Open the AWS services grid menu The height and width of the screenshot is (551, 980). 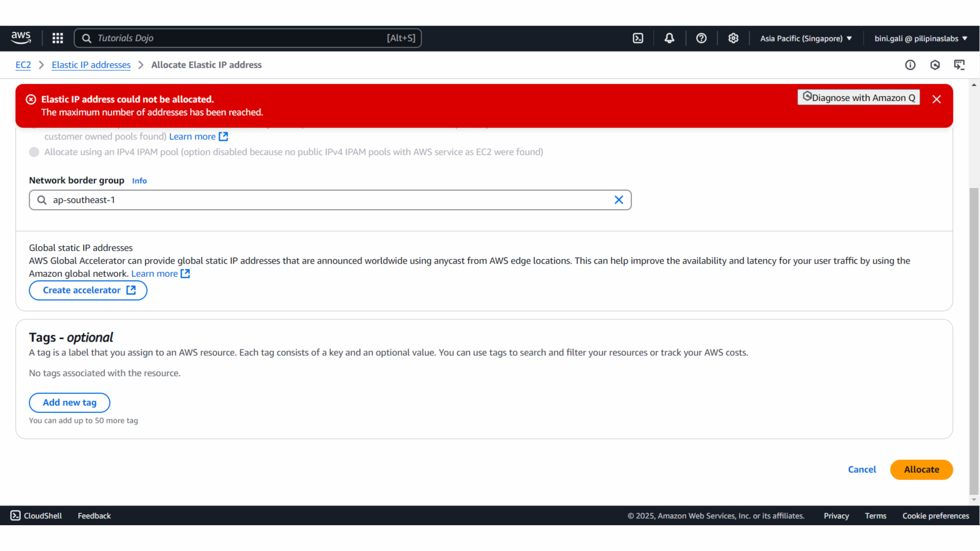57,38
